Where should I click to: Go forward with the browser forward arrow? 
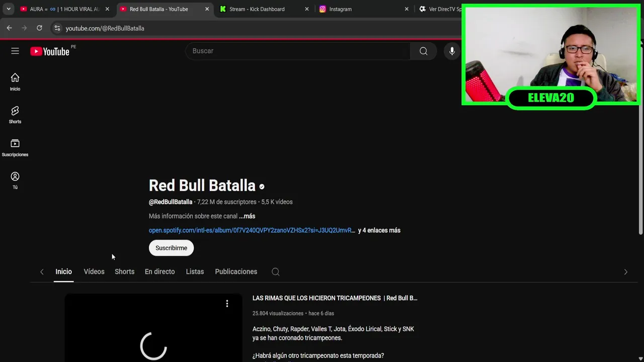[x=24, y=28]
